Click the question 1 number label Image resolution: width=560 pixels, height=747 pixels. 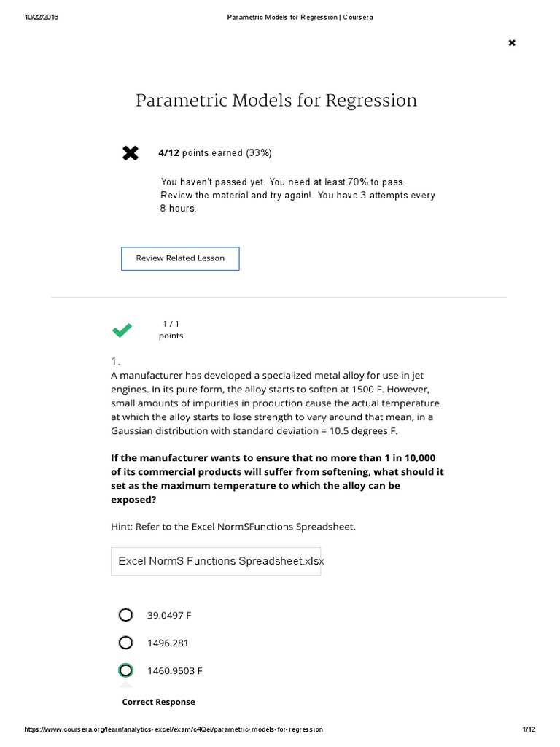click(x=115, y=361)
